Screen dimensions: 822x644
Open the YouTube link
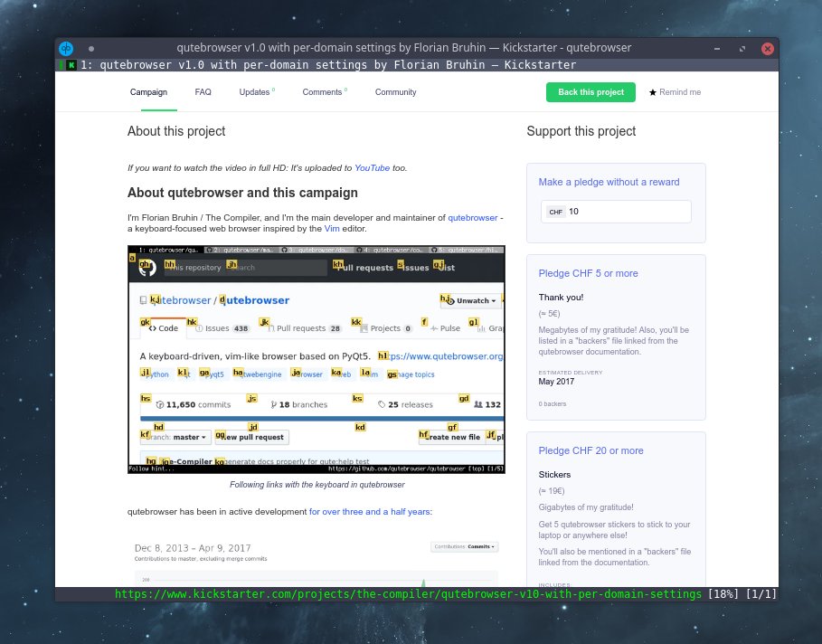pos(373,168)
